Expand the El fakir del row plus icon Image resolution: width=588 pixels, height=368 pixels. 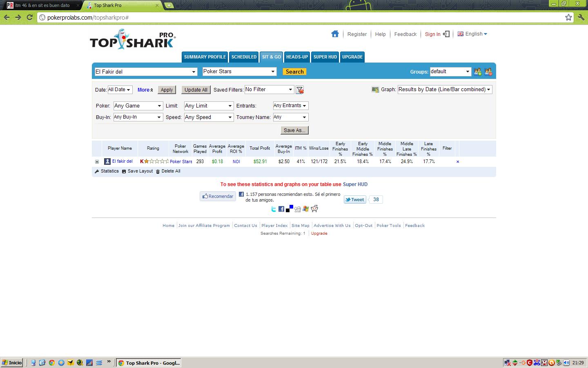tap(97, 162)
